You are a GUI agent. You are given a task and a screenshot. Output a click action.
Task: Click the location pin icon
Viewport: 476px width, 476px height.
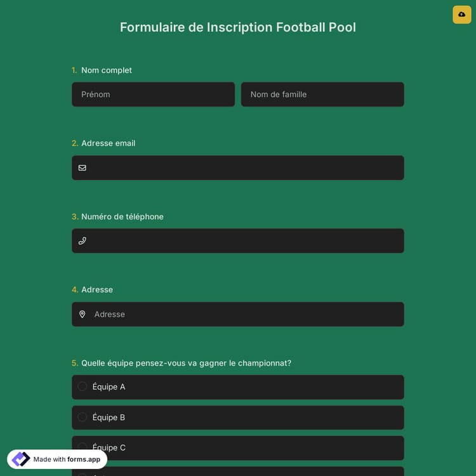[x=82, y=314]
